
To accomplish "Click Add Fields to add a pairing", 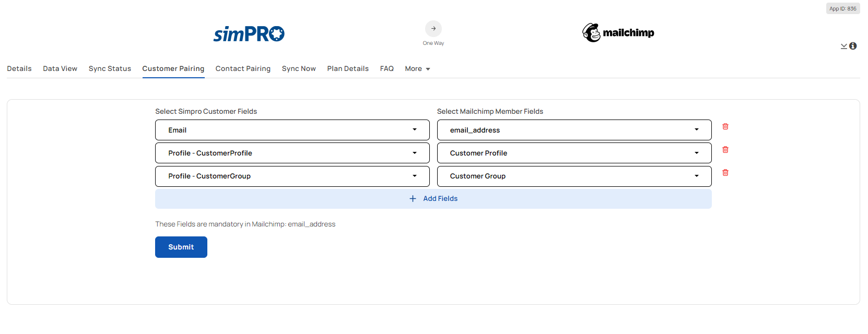I will (433, 199).
